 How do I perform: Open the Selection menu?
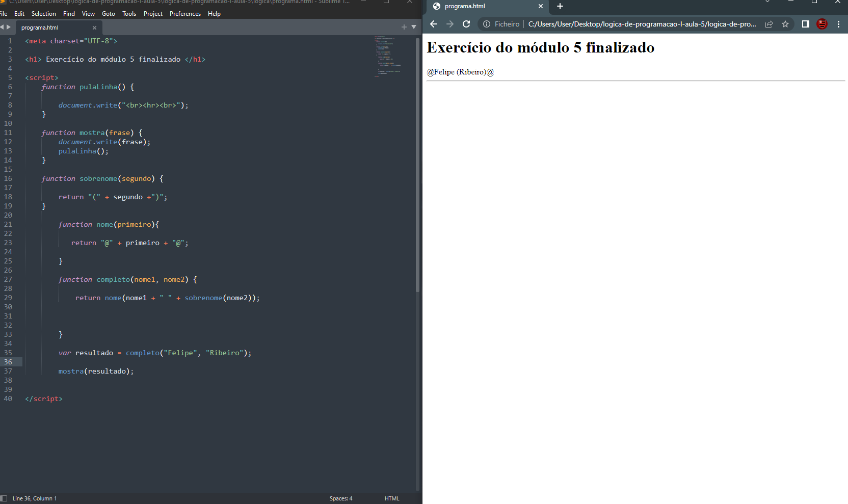click(x=44, y=14)
